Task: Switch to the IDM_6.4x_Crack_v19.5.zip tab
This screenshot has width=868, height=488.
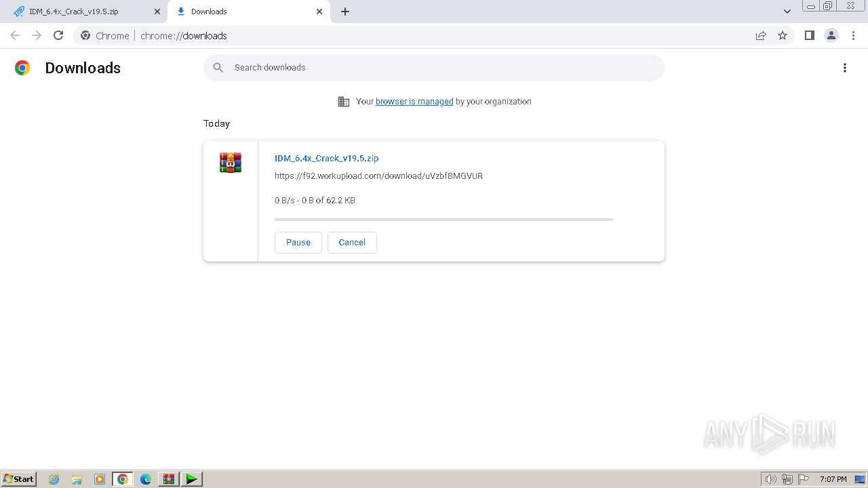Action: (84, 12)
